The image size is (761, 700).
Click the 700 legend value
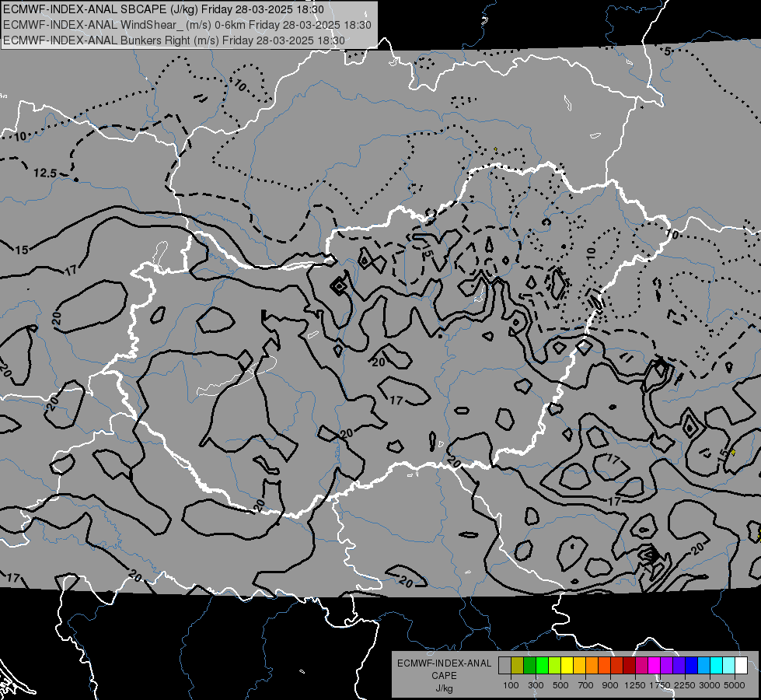click(586, 685)
